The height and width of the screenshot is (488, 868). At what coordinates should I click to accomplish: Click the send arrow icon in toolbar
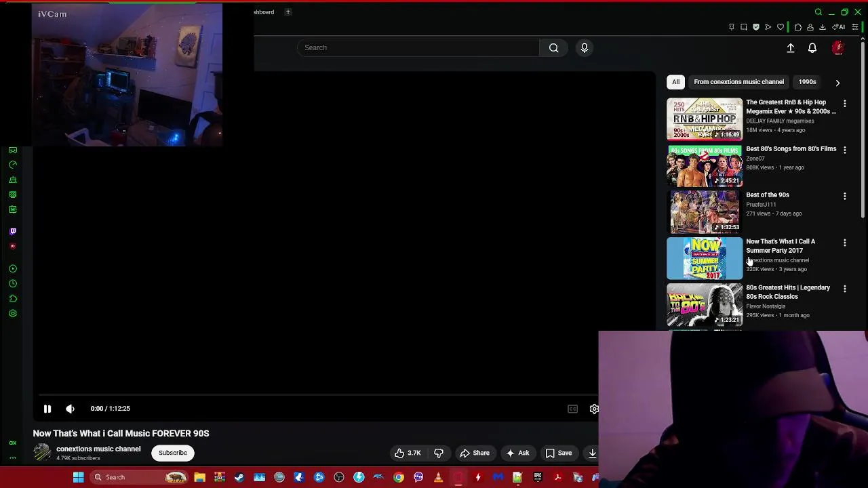[768, 27]
